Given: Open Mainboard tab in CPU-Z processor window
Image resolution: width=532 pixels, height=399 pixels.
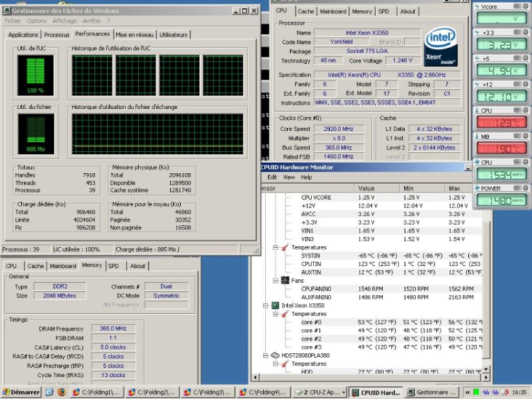Looking at the screenshot, I should [333, 11].
